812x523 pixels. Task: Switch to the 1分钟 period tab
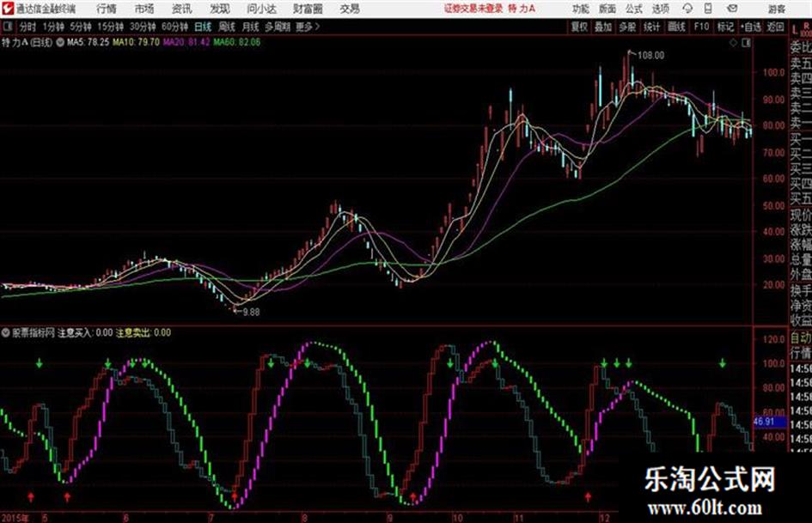click(x=53, y=27)
